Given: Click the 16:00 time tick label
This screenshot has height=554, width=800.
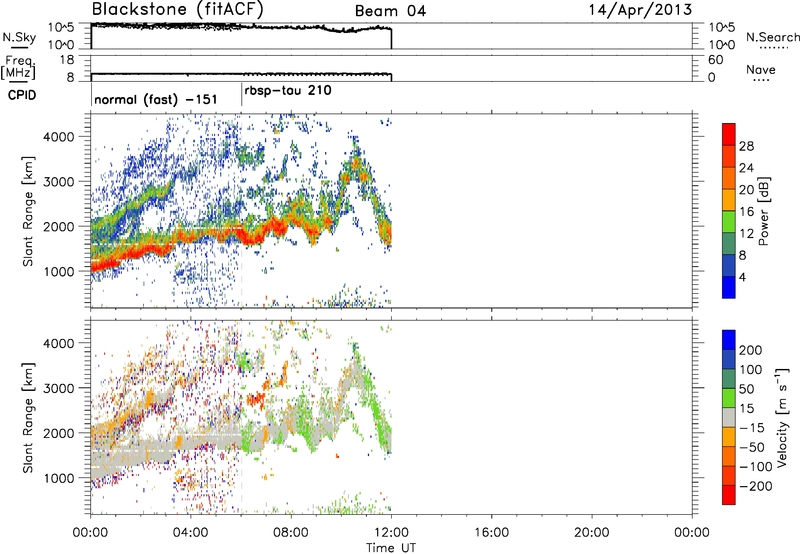Looking at the screenshot, I should [x=491, y=533].
